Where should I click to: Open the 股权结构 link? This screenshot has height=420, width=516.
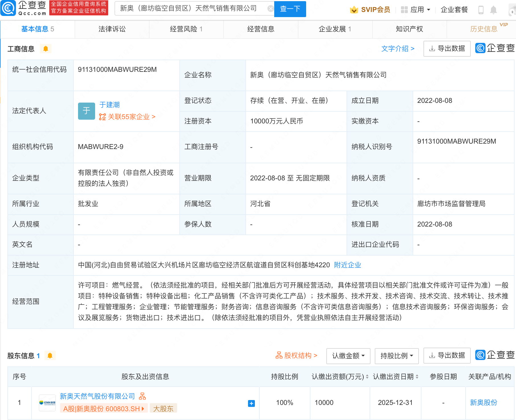[296, 356]
